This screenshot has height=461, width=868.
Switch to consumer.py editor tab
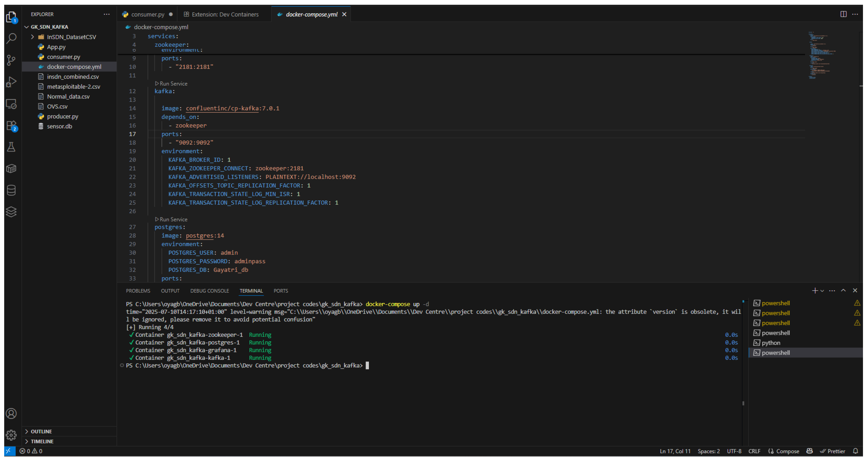[x=148, y=14]
